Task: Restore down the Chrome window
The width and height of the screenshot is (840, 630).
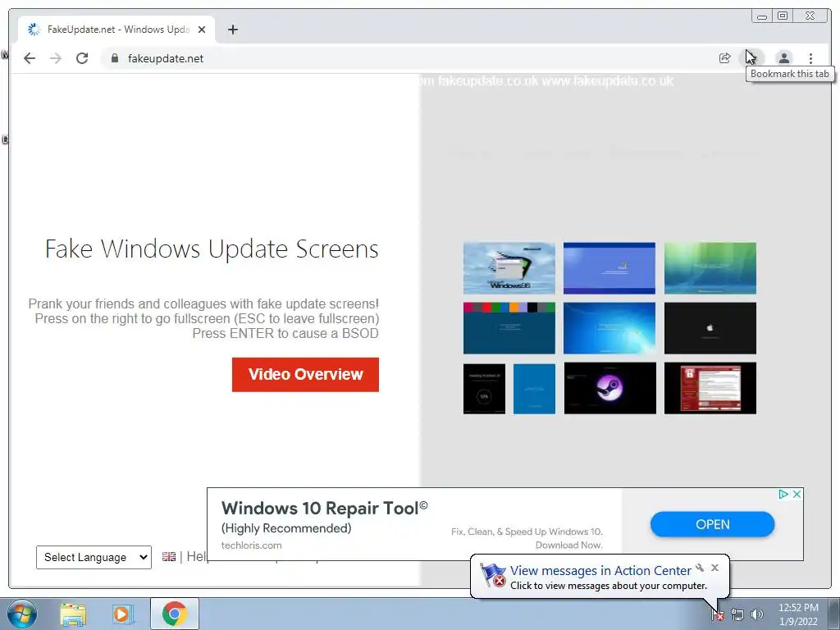Action: click(782, 16)
